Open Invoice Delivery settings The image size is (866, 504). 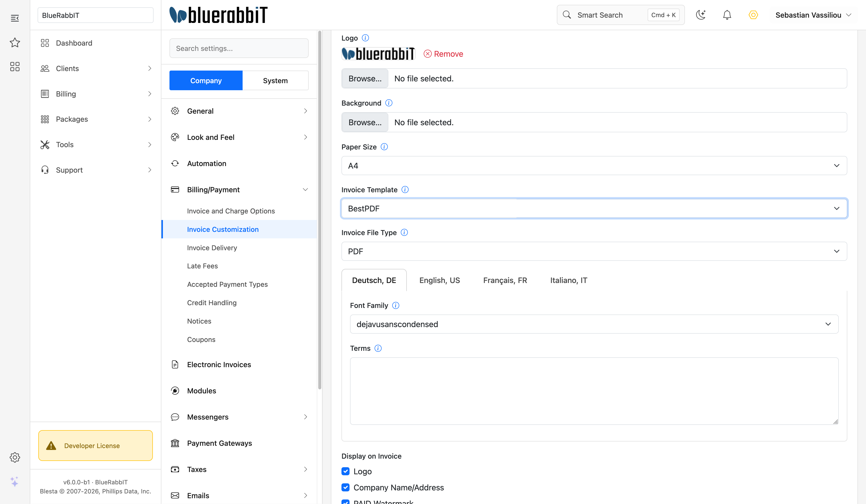coord(212,247)
